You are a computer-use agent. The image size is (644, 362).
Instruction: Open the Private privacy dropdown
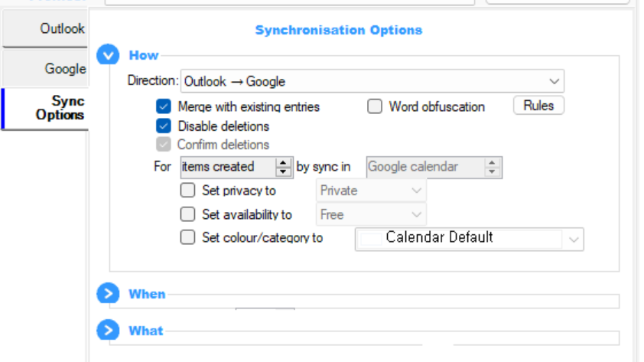(371, 191)
